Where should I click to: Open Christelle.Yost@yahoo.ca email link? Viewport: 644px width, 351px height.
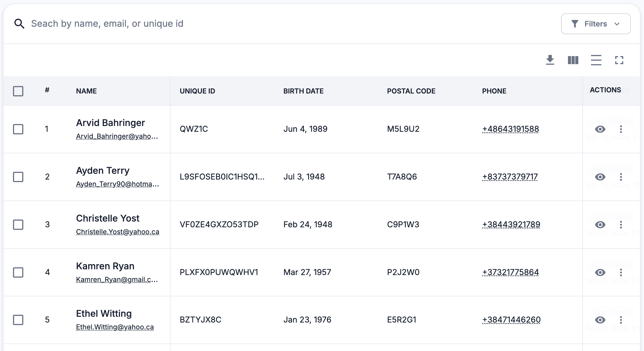(118, 232)
